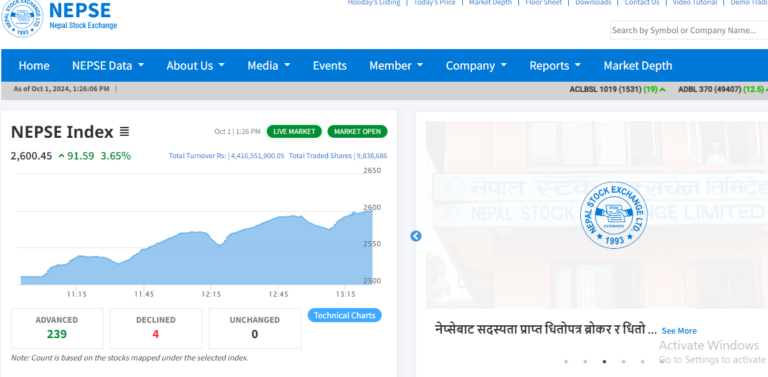768x377 pixels.
Task: Expand the Company dropdown
Action: tap(476, 66)
